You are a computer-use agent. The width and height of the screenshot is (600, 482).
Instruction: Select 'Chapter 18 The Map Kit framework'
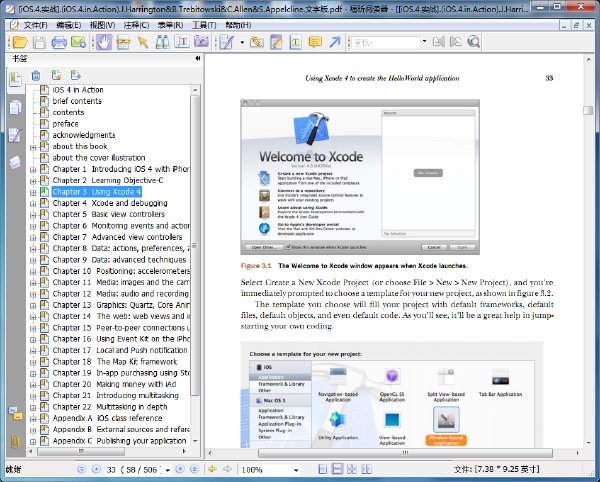pyautogui.click(x=115, y=362)
